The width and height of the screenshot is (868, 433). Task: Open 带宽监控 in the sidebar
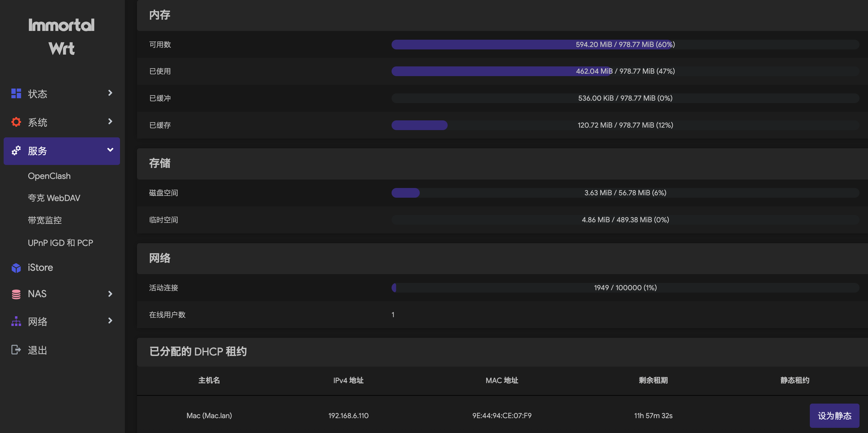[x=45, y=220]
